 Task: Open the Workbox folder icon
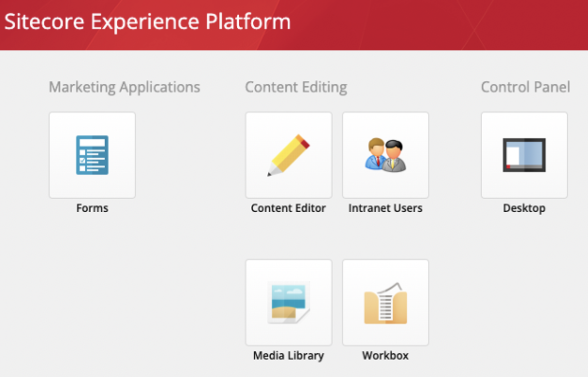385,301
